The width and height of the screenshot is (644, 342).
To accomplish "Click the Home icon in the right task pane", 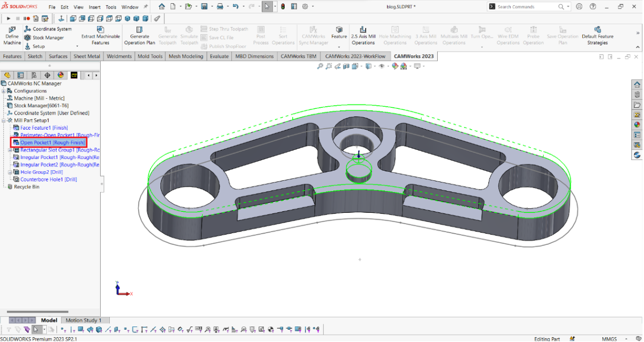I will [637, 85].
